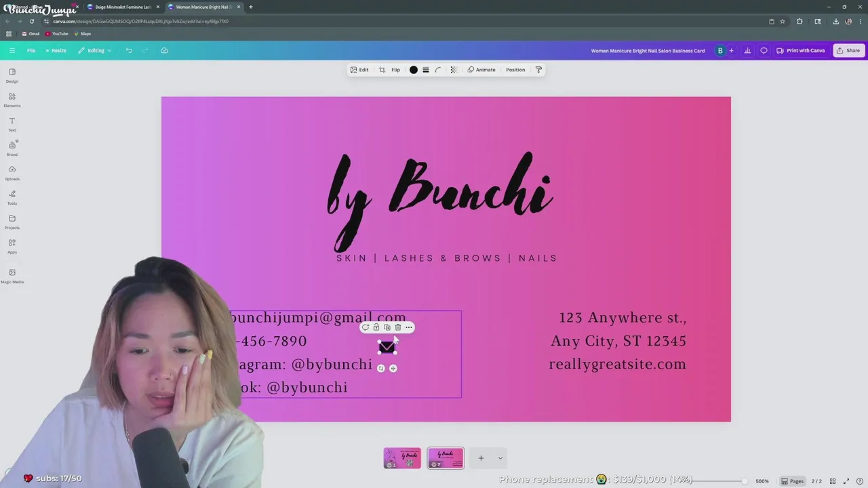The height and width of the screenshot is (488, 868).
Task: Open the Tools panel
Action: click(12, 197)
